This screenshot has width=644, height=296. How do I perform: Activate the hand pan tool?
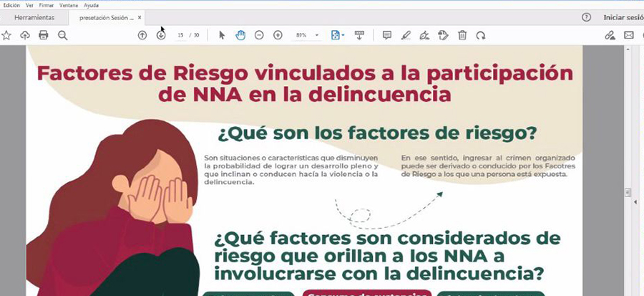click(240, 35)
